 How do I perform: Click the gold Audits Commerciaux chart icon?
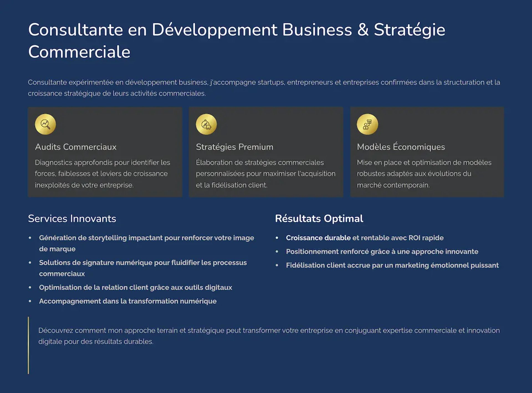45,124
